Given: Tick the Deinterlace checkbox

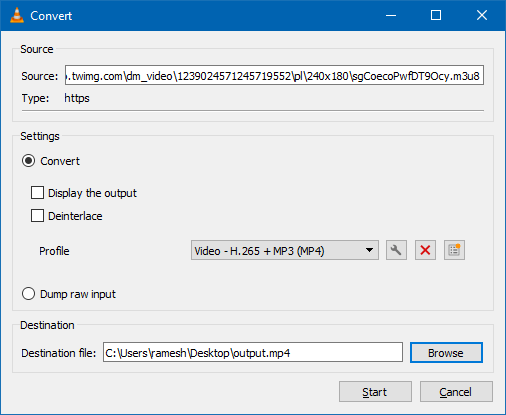Looking at the screenshot, I should (x=37, y=216).
